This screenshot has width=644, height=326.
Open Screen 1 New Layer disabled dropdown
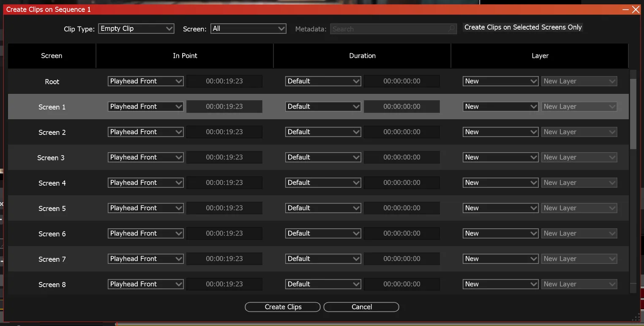click(579, 107)
